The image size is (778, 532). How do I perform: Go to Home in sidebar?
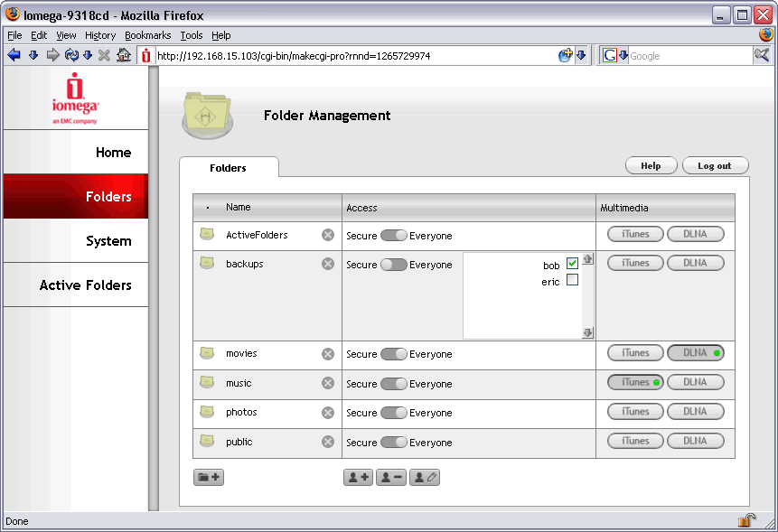[76, 153]
